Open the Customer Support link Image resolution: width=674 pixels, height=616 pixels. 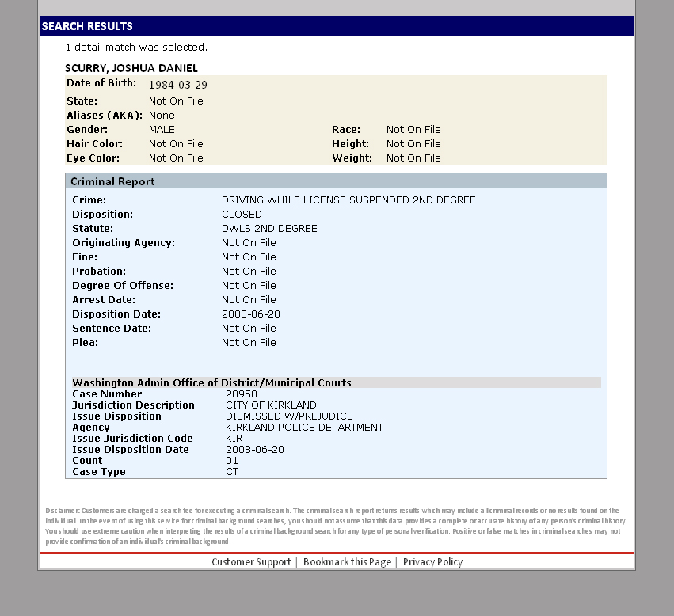click(x=250, y=562)
